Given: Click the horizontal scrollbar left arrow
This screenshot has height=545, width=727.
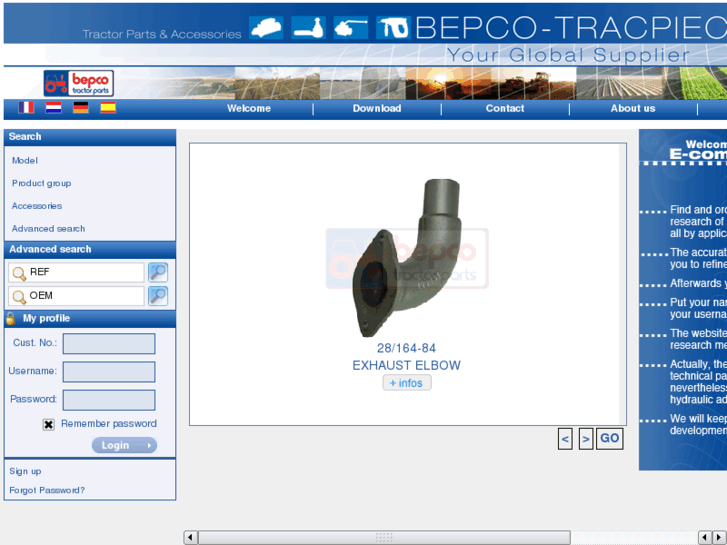Looking at the screenshot, I should point(190,538).
